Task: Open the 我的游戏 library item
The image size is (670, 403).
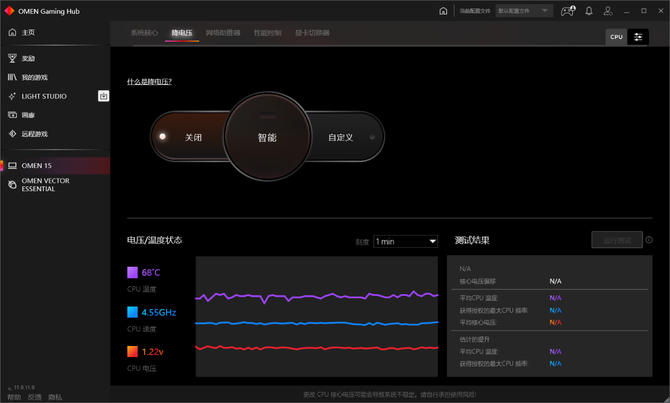Action: click(55, 77)
